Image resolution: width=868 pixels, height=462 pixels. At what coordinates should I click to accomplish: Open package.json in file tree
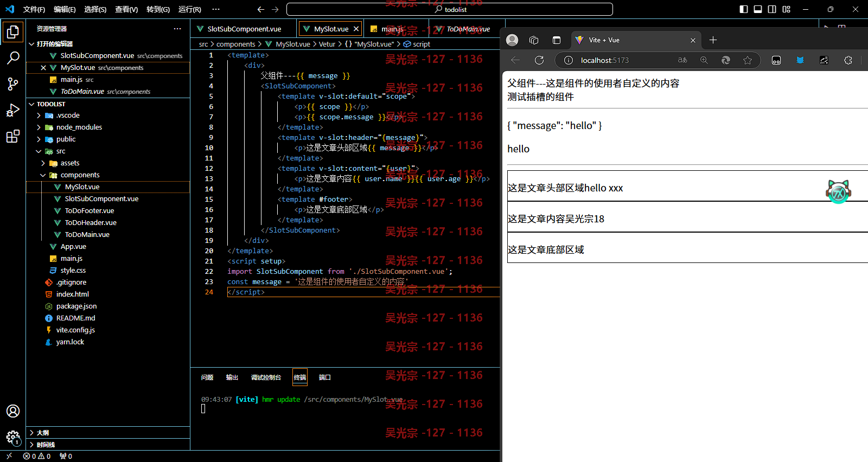[x=76, y=306]
